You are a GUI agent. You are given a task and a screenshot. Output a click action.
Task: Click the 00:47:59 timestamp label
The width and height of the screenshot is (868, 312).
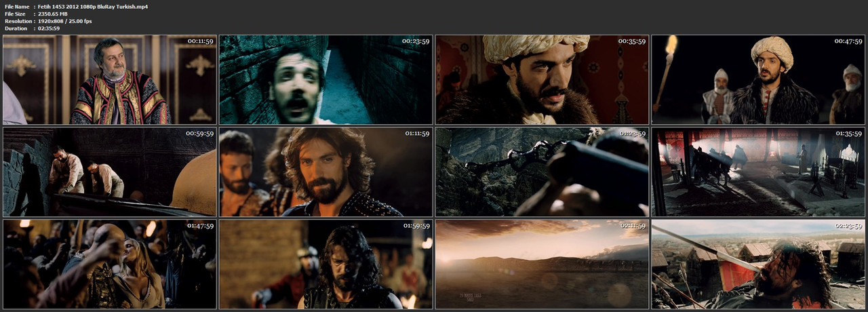(x=849, y=41)
